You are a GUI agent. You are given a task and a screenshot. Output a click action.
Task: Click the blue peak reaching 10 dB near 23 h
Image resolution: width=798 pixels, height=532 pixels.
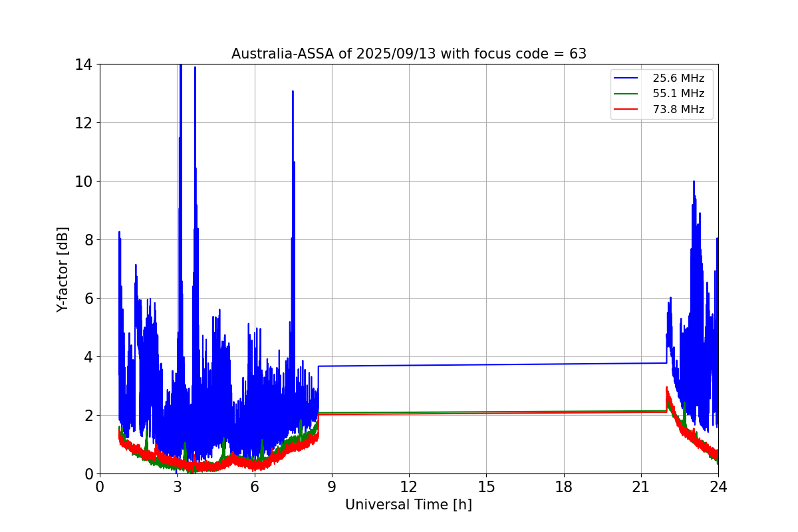pos(694,182)
